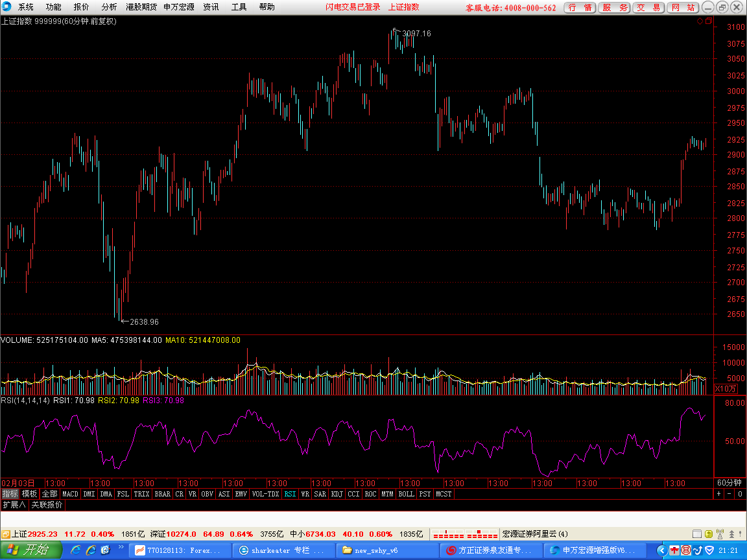Image resolution: width=747 pixels, height=560 pixels.
Task: Click the status bar index icon before 上证
Action: tap(6, 534)
